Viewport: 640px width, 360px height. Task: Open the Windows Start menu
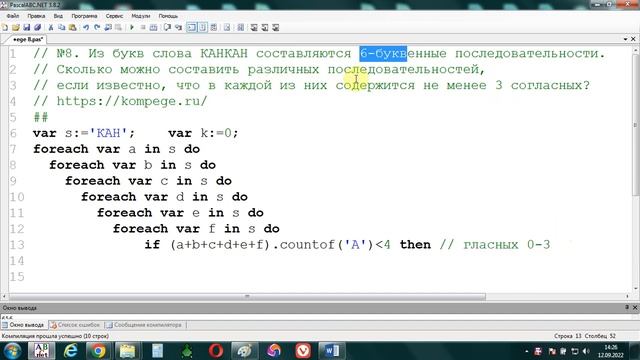click(x=12, y=351)
